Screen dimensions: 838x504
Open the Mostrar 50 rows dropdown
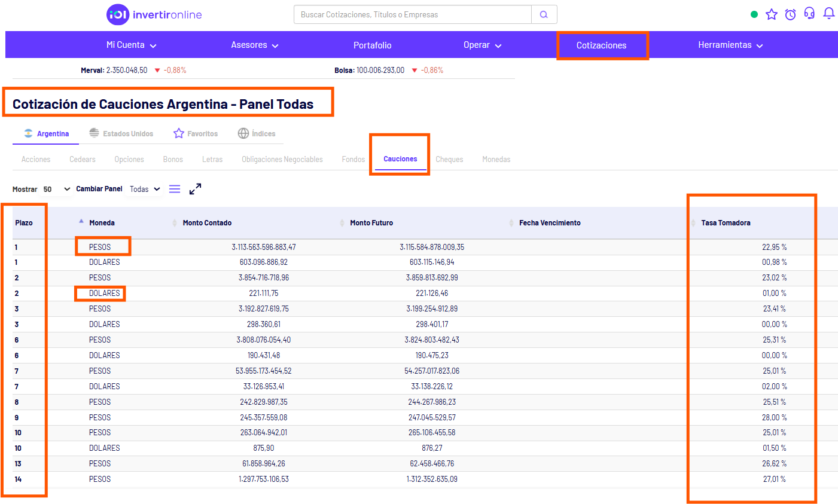pos(56,190)
